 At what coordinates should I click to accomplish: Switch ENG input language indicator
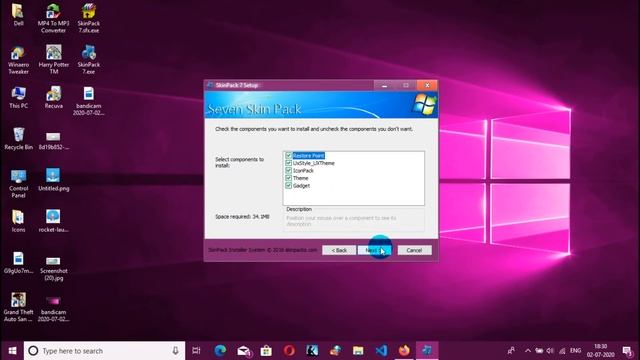point(576,351)
